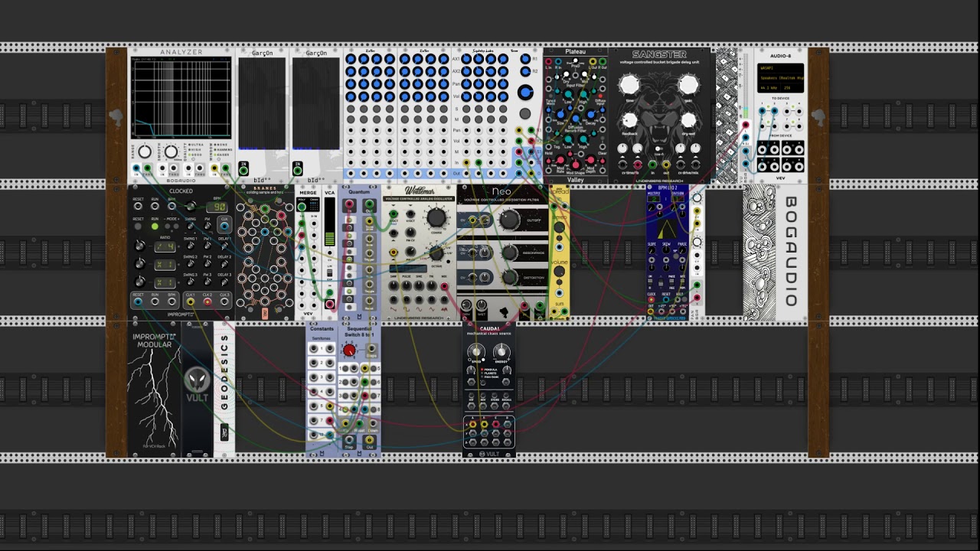Image resolution: width=980 pixels, height=551 pixels.
Task: Adjust the BPM knob on Clocked
Action: [x=191, y=206]
